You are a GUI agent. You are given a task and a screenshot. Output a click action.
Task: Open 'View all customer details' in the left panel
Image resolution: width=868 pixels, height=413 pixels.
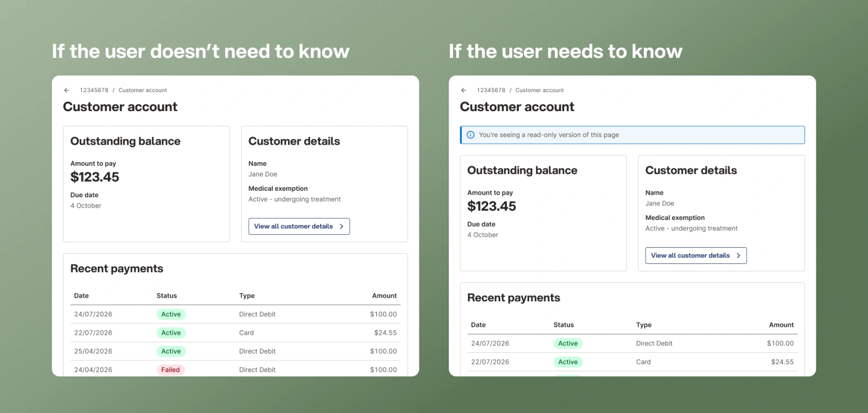(x=299, y=227)
